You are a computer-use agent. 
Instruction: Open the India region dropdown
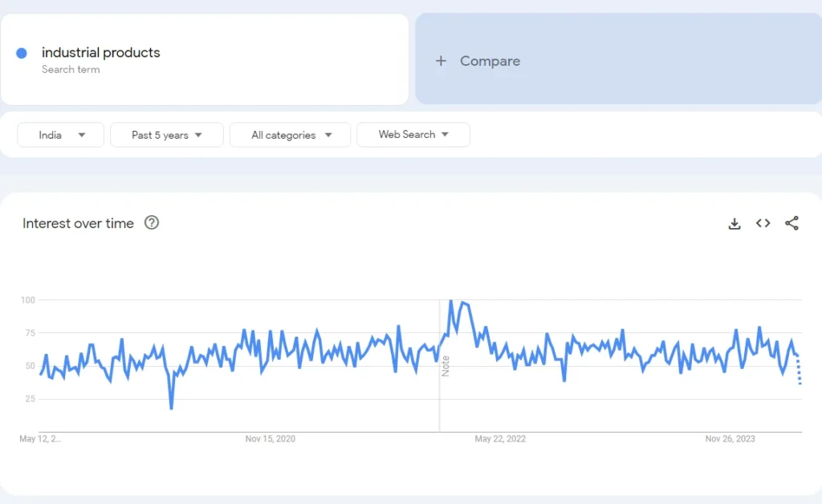click(61, 135)
